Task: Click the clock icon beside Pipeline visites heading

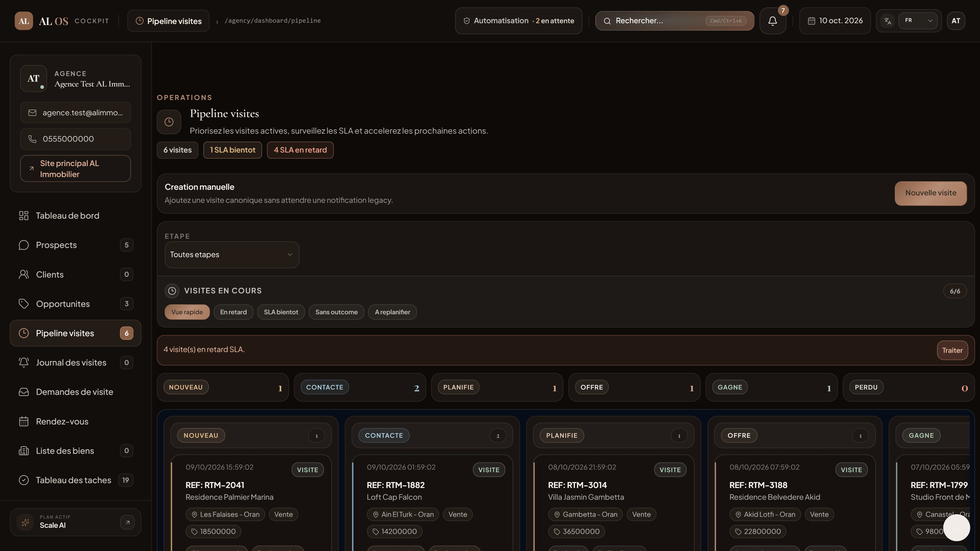Action: [x=169, y=122]
